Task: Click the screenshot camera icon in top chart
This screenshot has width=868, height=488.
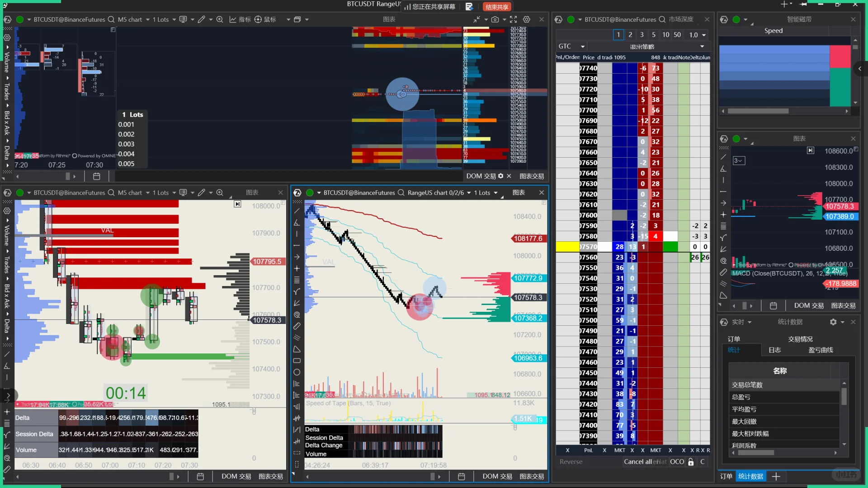Action: pyautogui.click(x=495, y=19)
